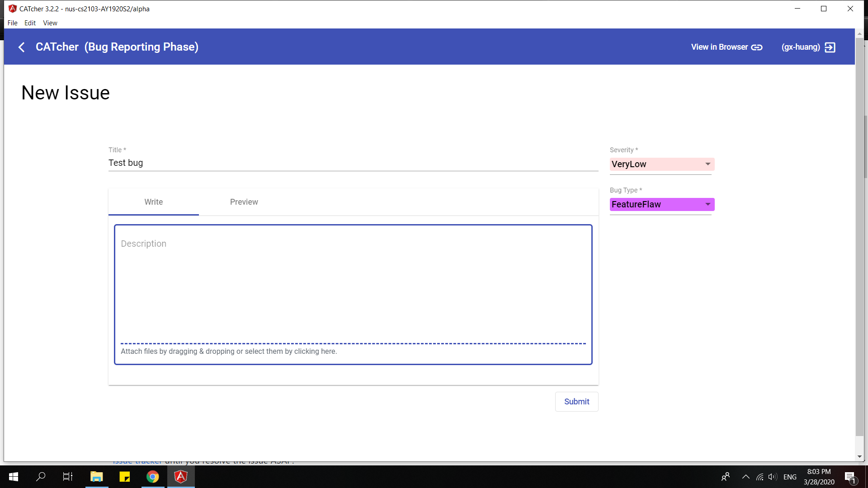Screen dimensions: 868x488
Task: Click the volume speaker tray icon
Action: tap(772, 477)
